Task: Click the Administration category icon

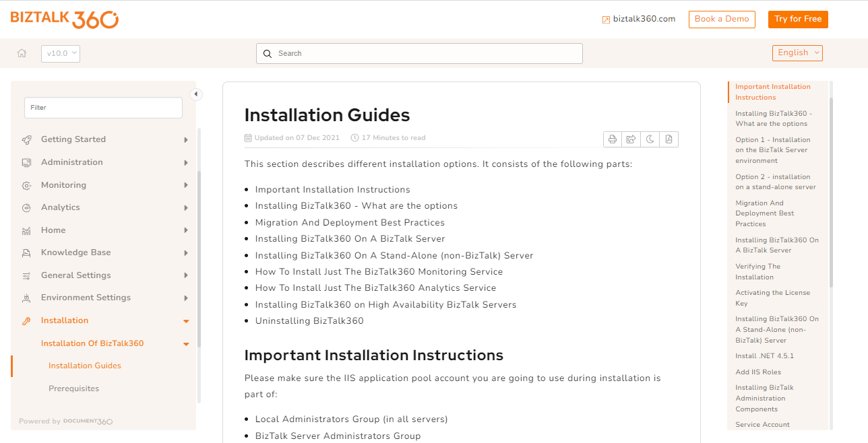Action: coord(26,162)
